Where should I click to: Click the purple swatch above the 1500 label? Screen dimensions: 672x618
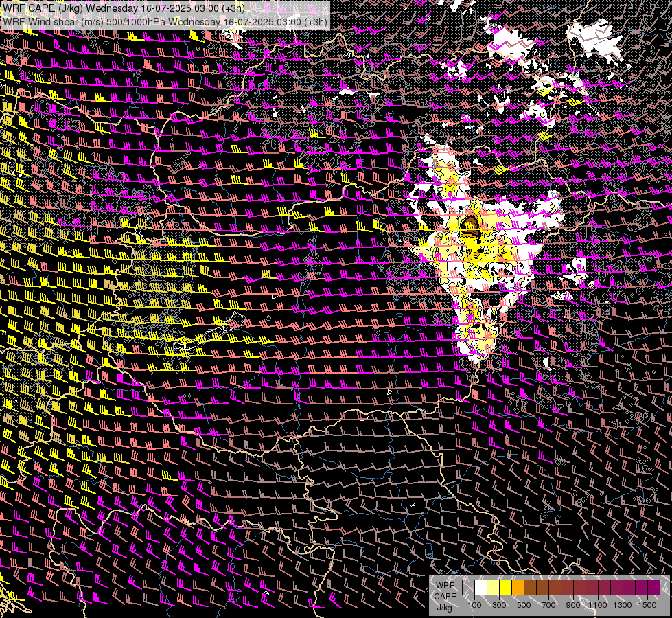654,587
